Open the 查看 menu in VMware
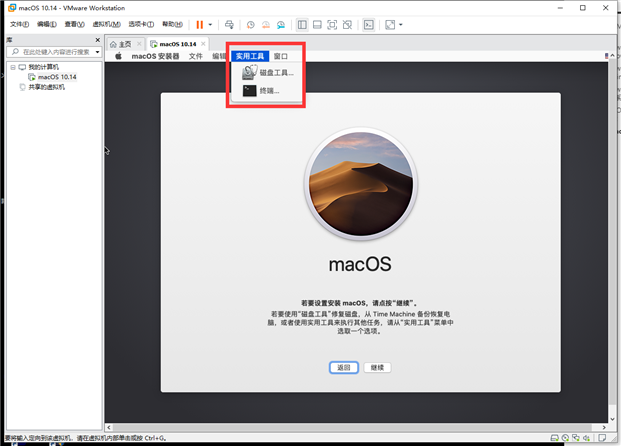This screenshot has width=621, height=446. pos(74,25)
